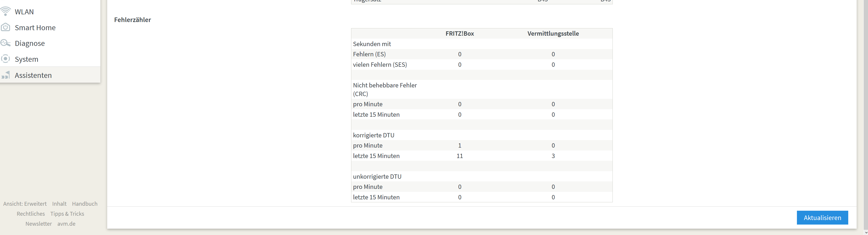Click the WLAN wifi icon
Image resolution: width=868 pixels, height=235 pixels.
click(x=5, y=11)
